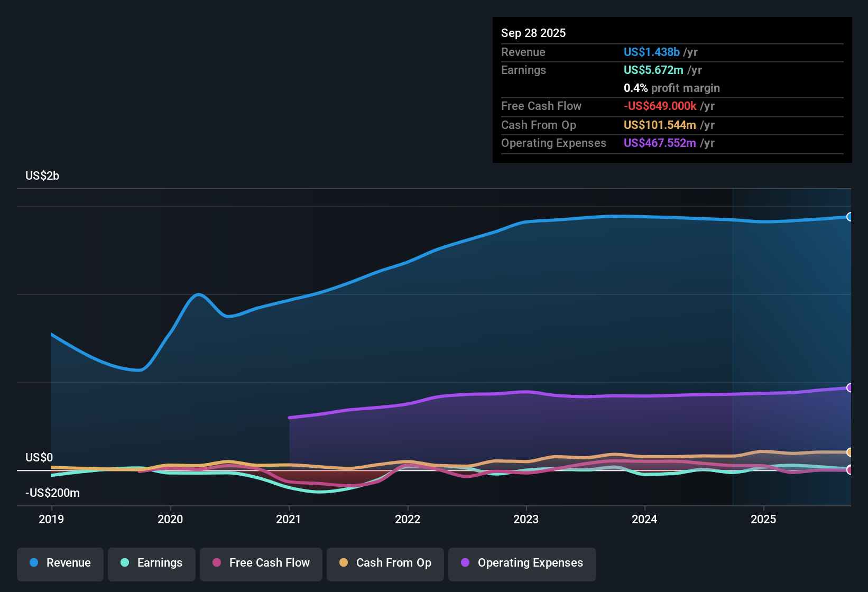Toggle the Earnings series off
This screenshot has width=868, height=592.
point(152,563)
